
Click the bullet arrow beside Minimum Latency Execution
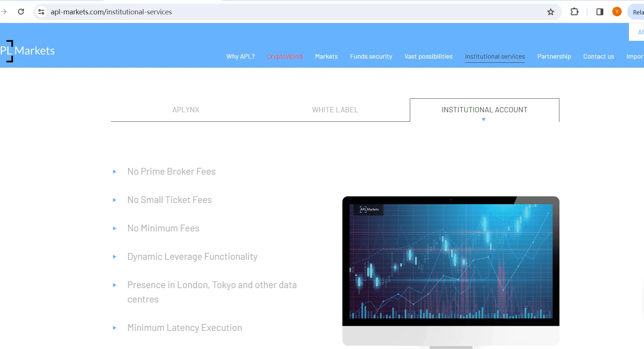114,328
